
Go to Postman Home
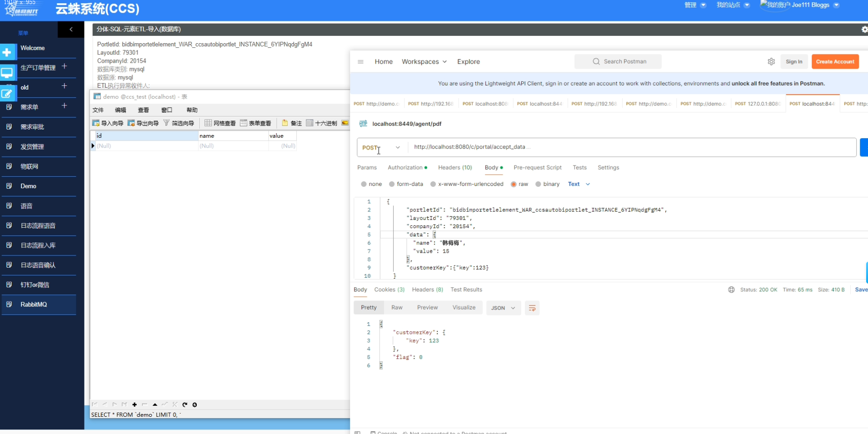point(384,62)
